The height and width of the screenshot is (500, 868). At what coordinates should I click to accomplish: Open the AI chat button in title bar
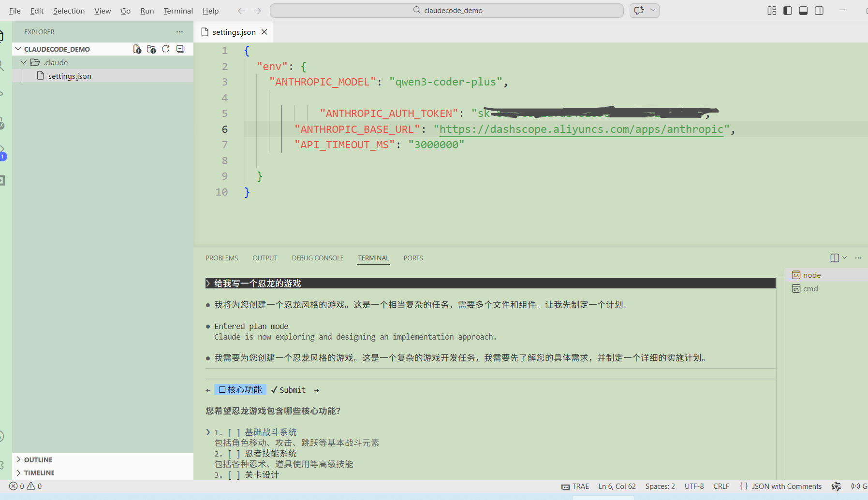[x=639, y=11]
